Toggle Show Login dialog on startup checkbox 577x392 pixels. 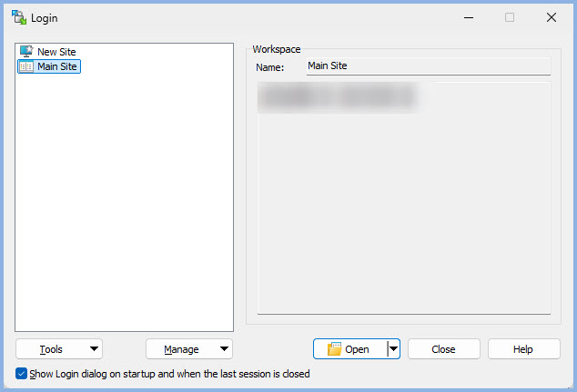pos(22,374)
